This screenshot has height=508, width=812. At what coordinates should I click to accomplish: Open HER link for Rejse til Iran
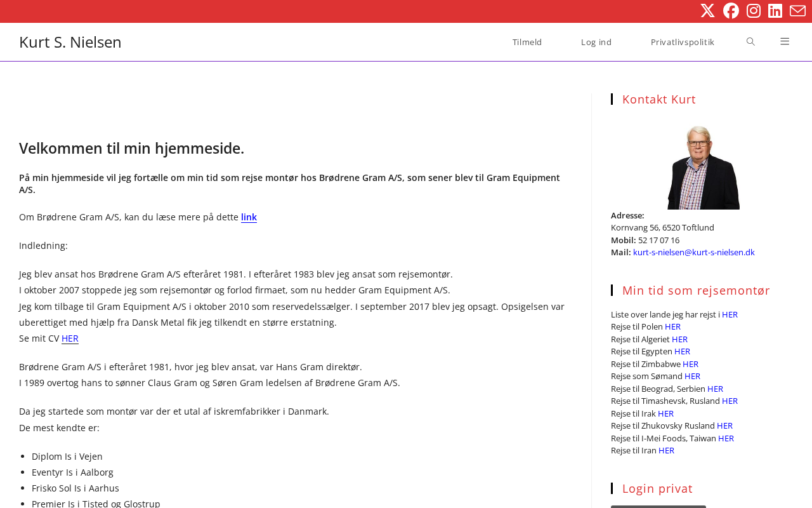point(666,450)
